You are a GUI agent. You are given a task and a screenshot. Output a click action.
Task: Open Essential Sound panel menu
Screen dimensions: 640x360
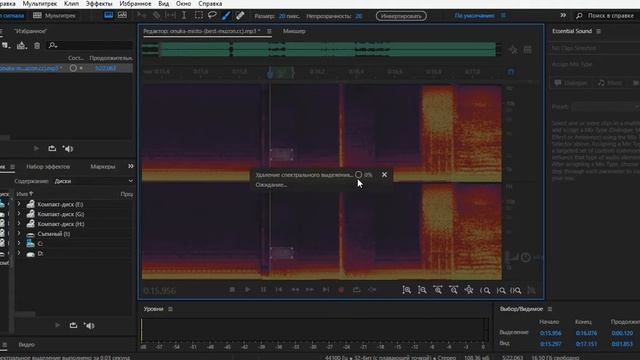pyautogui.click(x=598, y=31)
